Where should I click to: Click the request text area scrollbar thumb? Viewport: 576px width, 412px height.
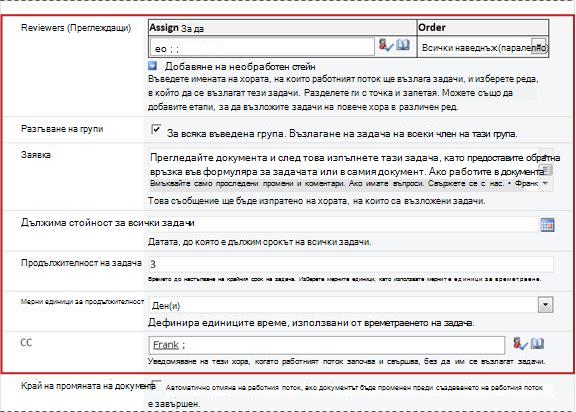547,170
